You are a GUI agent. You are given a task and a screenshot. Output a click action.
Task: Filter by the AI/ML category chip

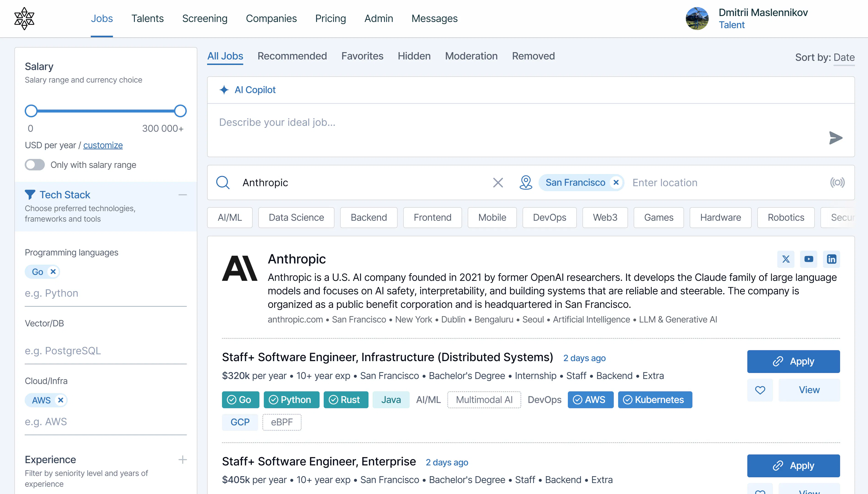[x=230, y=217]
